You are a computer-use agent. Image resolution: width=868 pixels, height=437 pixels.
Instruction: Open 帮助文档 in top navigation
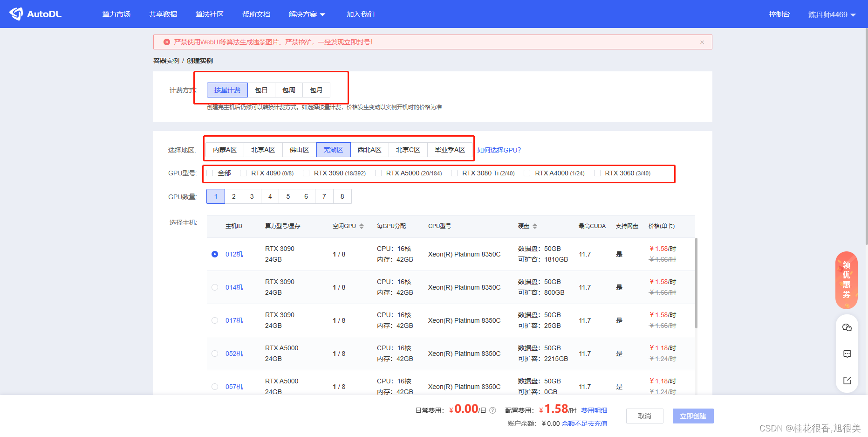pos(256,14)
